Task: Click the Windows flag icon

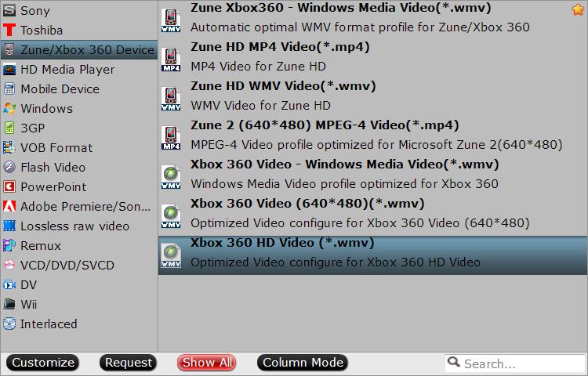Action: coord(9,108)
